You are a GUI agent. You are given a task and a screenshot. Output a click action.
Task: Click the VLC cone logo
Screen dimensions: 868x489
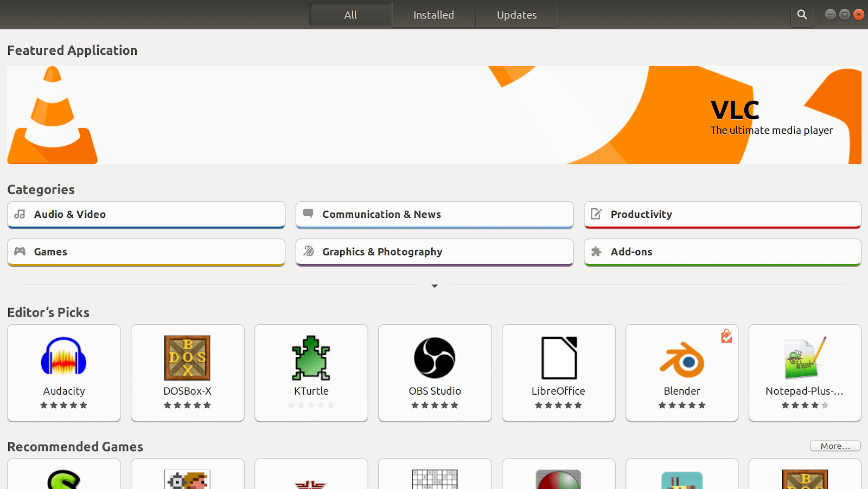[53, 115]
